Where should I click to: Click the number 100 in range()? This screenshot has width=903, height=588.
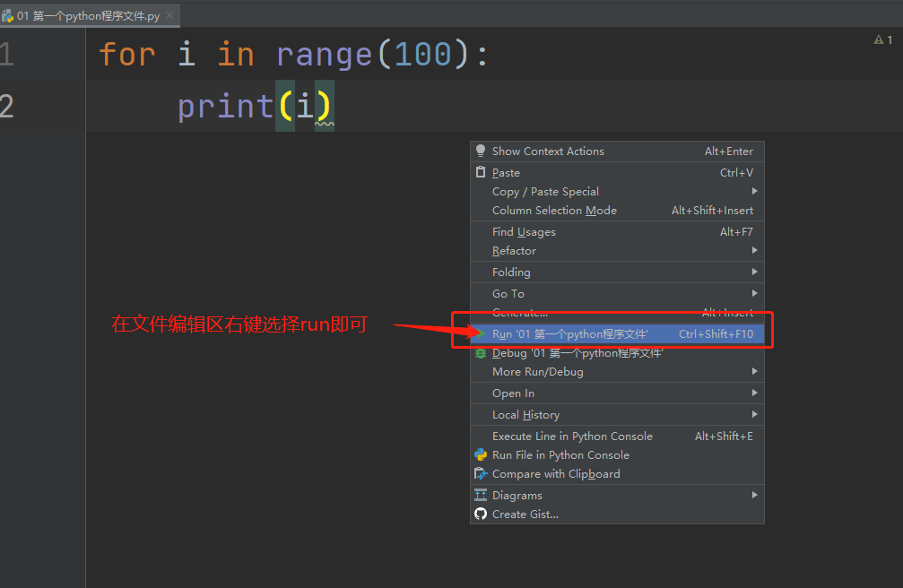point(422,55)
